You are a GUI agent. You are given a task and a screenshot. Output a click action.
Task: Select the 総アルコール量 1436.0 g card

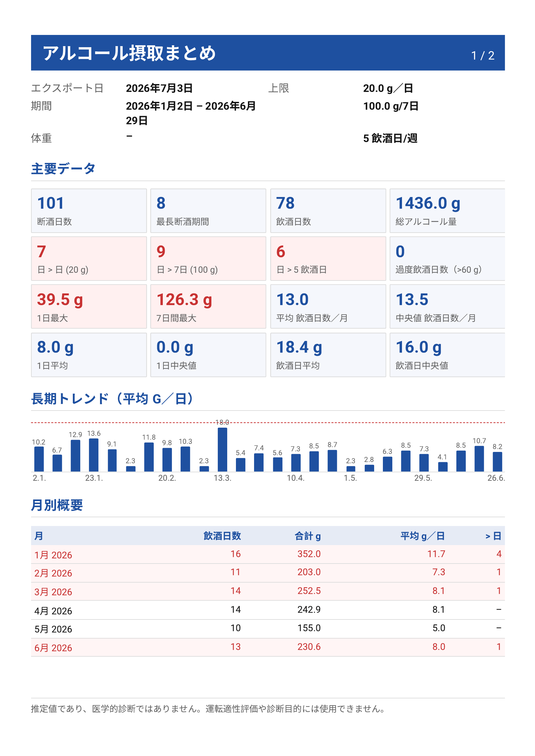(x=447, y=211)
